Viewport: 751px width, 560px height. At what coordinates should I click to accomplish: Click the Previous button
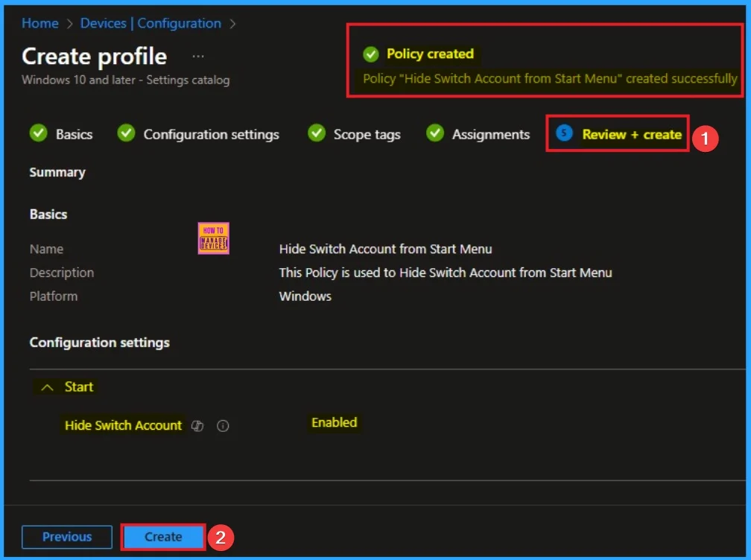67,537
